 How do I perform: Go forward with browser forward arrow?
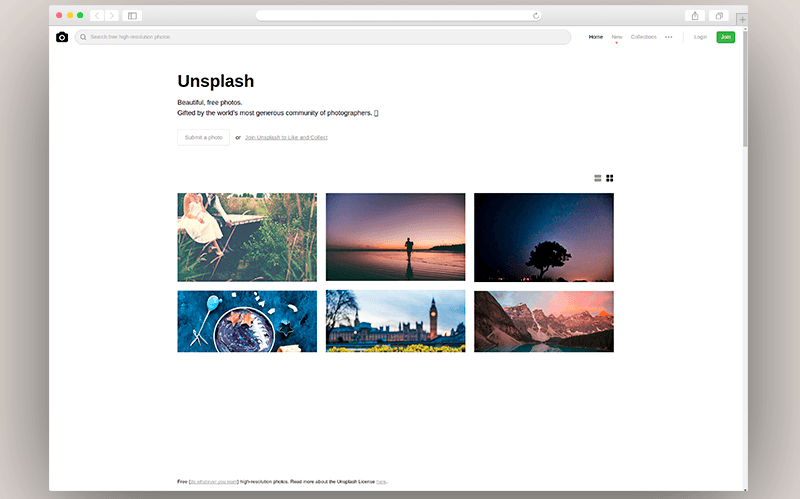click(x=112, y=16)
